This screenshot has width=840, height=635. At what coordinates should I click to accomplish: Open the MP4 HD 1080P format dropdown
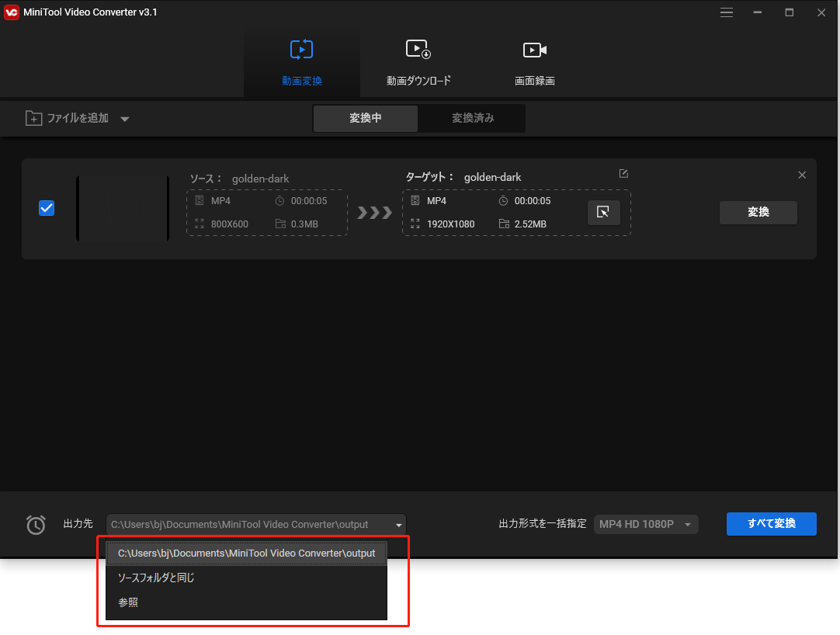[x=646, y=524]
